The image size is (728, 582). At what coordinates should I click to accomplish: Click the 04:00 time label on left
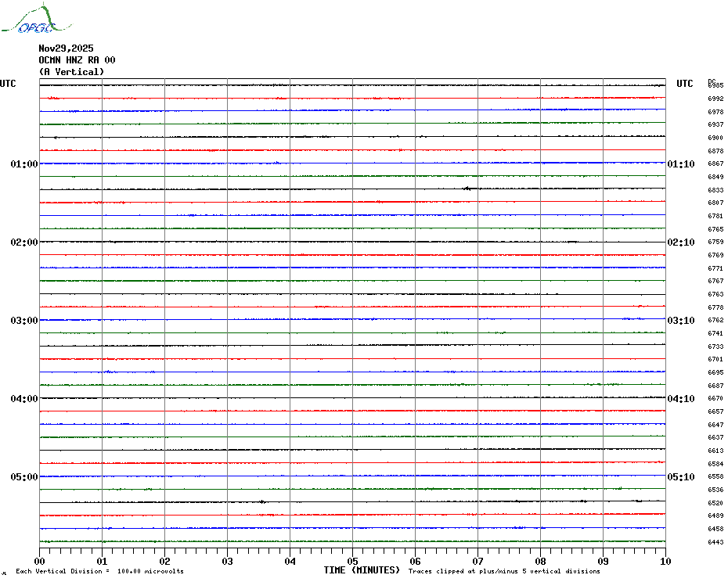tap(24, 399)
